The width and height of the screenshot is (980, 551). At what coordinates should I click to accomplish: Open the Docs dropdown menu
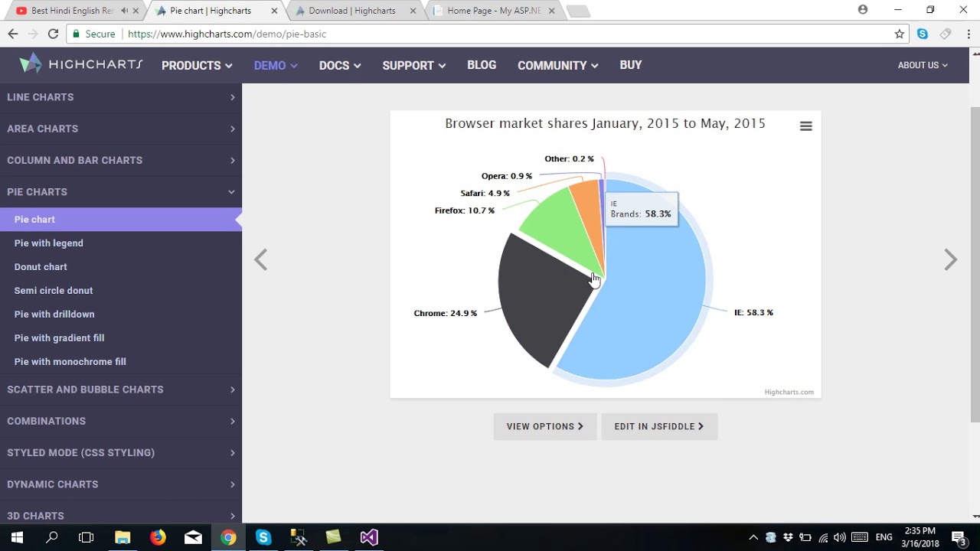(340, 66)
